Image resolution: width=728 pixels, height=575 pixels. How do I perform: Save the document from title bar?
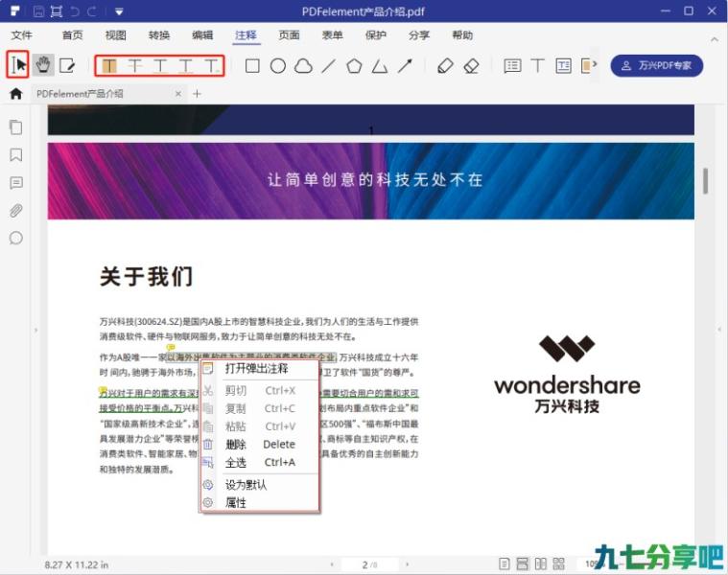point(39,11)
